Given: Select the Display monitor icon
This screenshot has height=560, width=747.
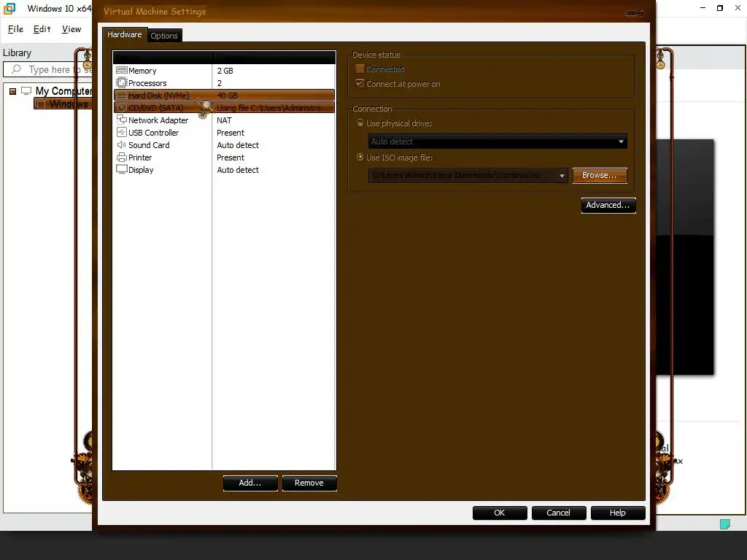Looking at the screenshot, I should coord(122,169).
